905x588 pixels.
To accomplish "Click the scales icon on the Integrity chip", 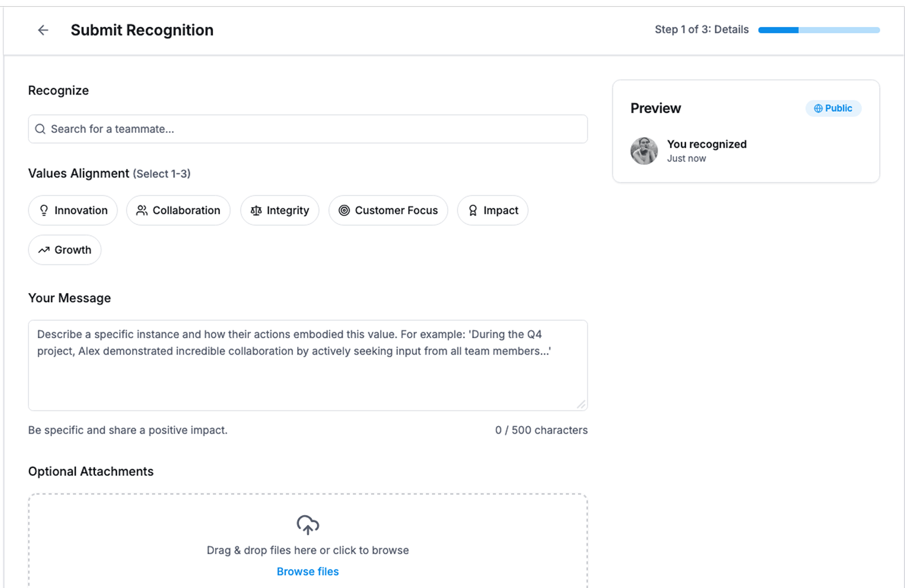I will (256, 211).
